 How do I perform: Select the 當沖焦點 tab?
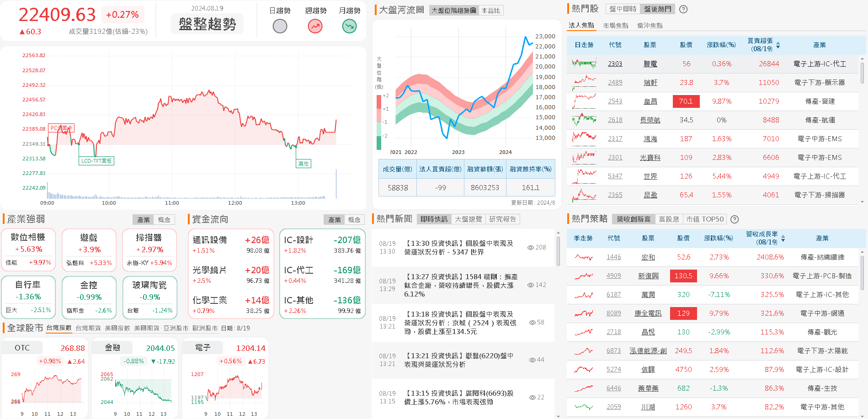650,26
